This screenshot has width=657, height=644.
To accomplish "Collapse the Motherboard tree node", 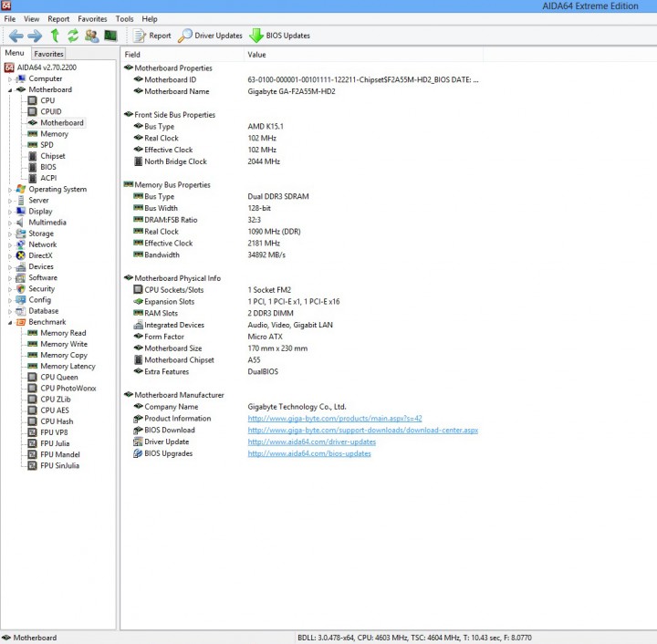I will click(x=10, y=90).
